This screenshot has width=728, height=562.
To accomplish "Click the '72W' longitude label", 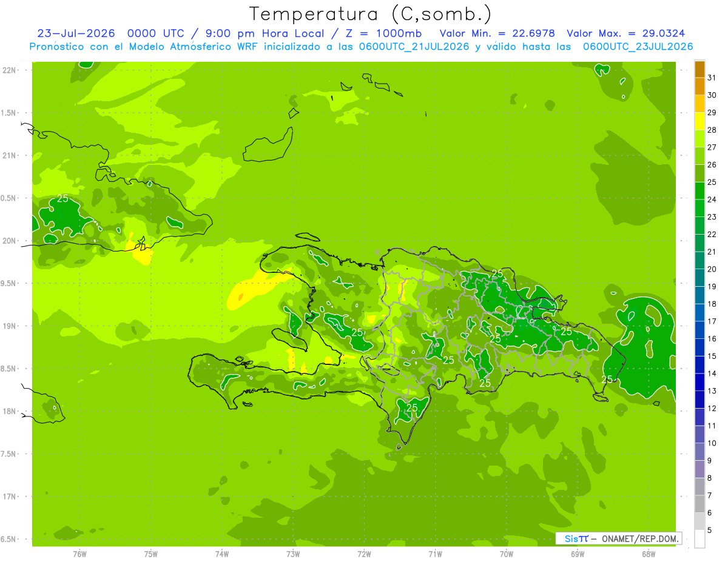I will (x=364, y=554).
